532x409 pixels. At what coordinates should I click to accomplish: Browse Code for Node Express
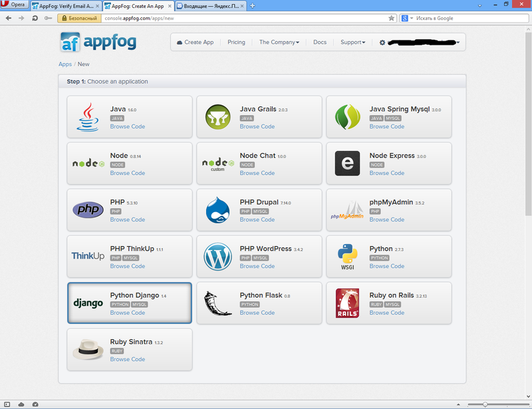tap(387, 173)
